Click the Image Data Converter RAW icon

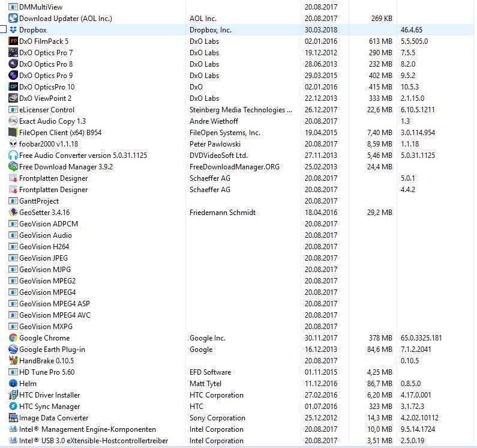[13, 418]
